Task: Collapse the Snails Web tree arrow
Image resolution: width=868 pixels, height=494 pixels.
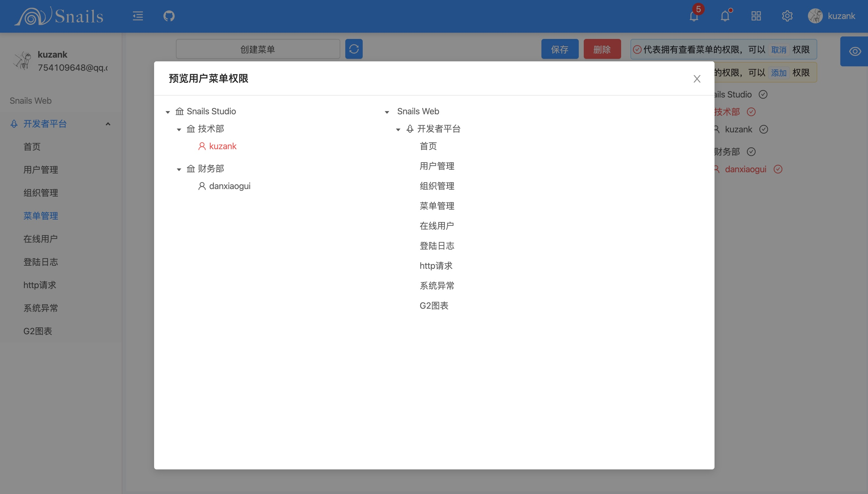Action: click(x=387, y=112)
